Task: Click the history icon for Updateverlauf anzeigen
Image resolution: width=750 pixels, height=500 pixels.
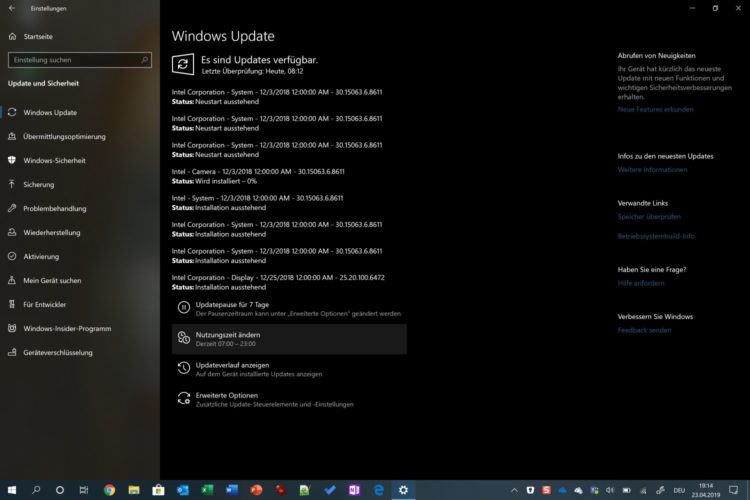Action: (x=184, y=368)
